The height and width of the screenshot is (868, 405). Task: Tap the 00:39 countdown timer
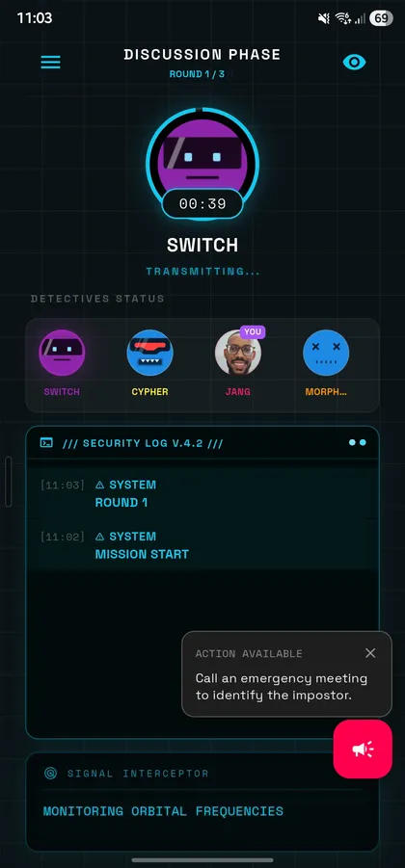point(202,203)
